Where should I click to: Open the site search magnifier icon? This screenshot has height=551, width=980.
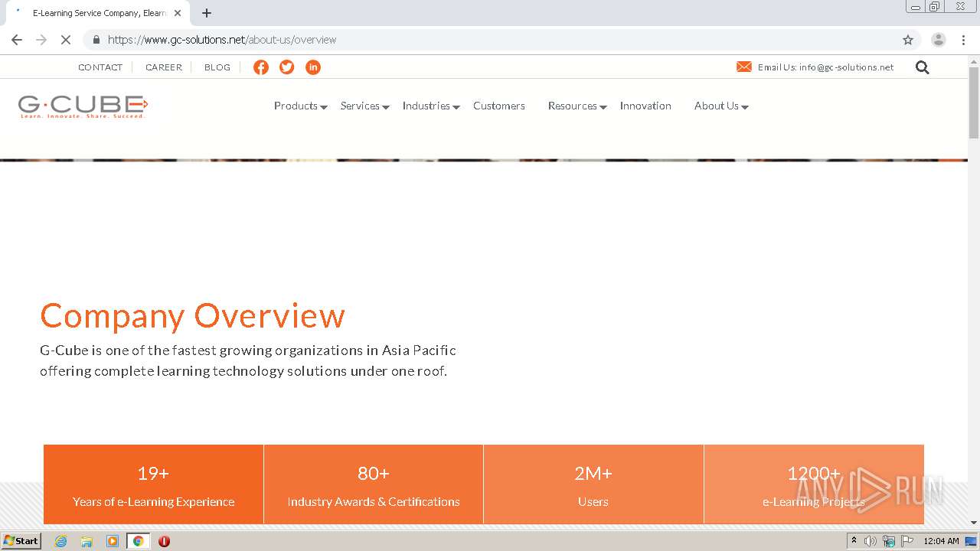point(923,67)
